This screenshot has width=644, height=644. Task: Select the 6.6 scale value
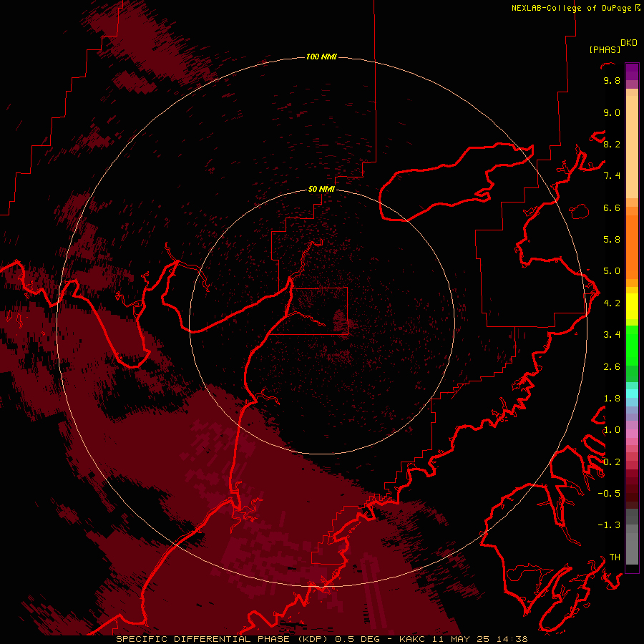[612, 208]
